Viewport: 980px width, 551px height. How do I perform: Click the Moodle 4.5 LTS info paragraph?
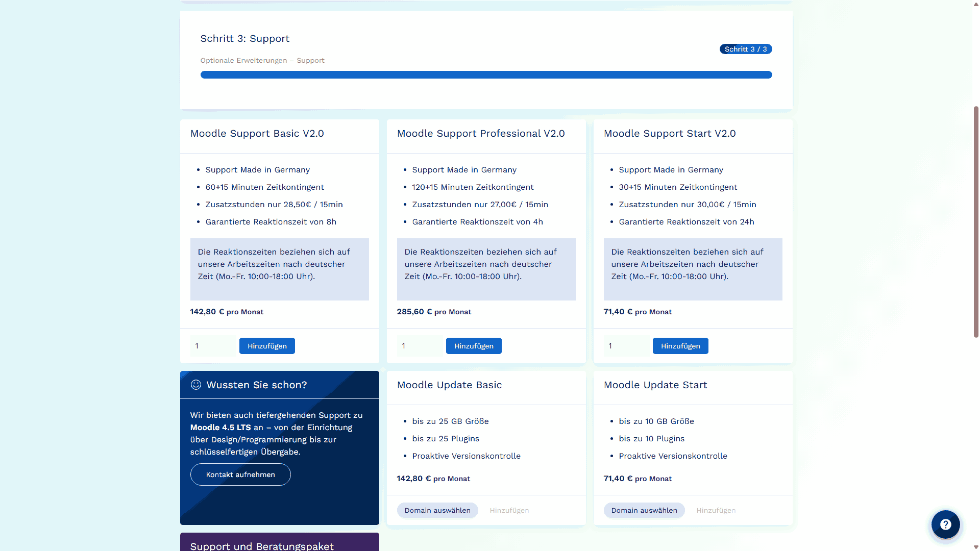click(277, 434)
